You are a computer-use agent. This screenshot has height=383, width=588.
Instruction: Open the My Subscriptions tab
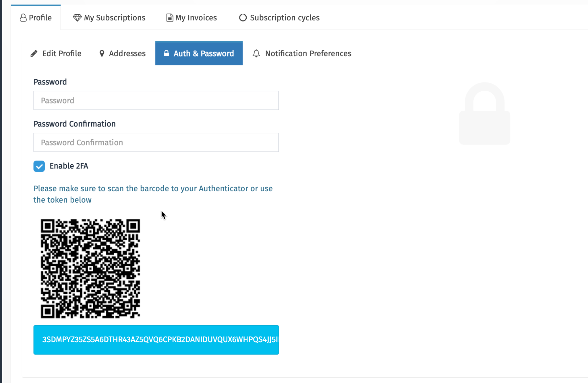coord(109,18)
